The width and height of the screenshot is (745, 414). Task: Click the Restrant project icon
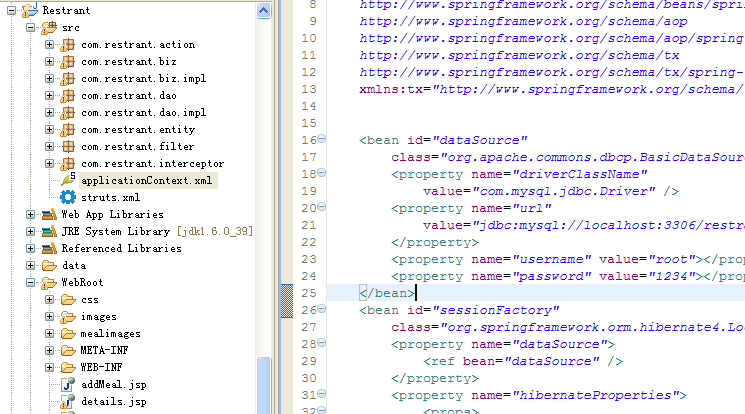[30, 10]
